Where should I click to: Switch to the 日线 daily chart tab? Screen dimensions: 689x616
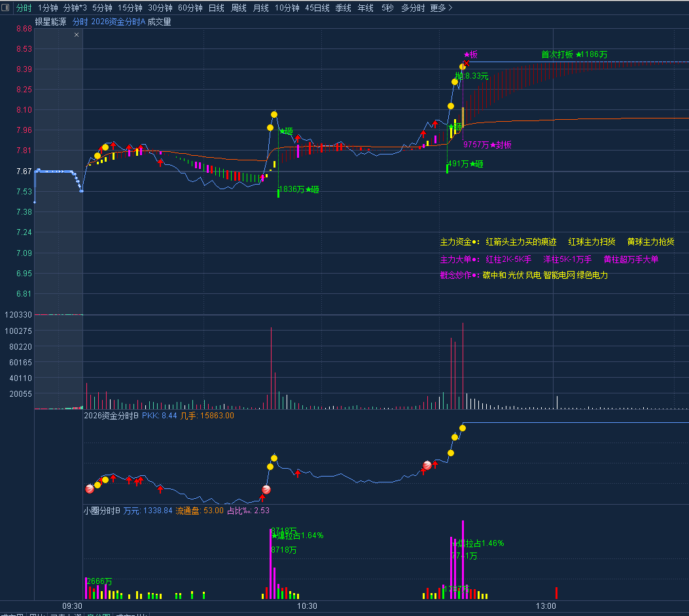coord(216,8)
